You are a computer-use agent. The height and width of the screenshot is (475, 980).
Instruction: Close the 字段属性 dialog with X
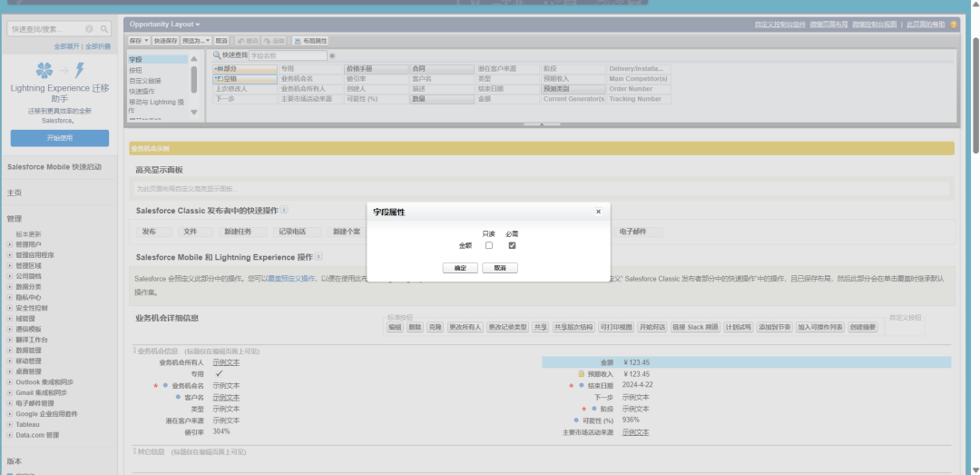click(598, 212)
